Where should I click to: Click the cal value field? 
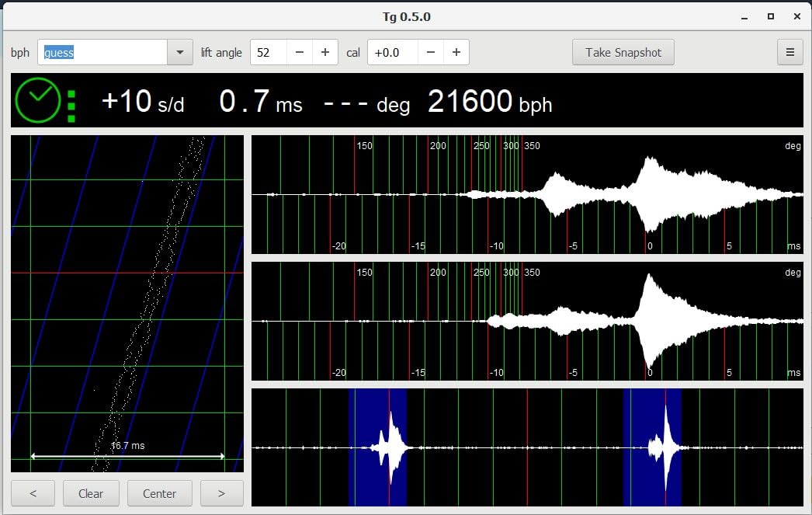pos(392,52)
